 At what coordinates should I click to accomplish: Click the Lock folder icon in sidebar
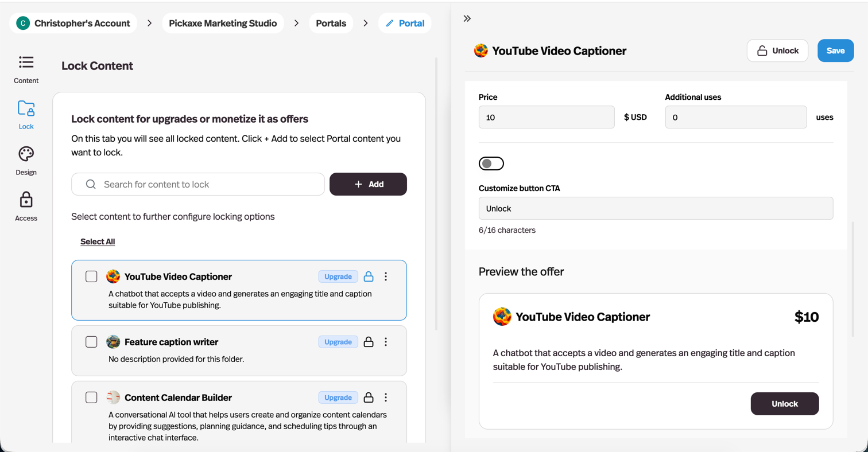tap(26, 108)
